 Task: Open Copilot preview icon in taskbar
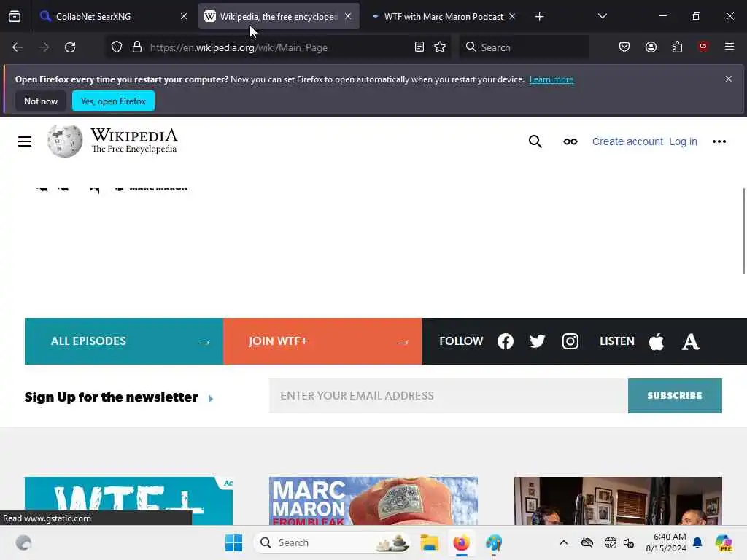tap(724, 542)
